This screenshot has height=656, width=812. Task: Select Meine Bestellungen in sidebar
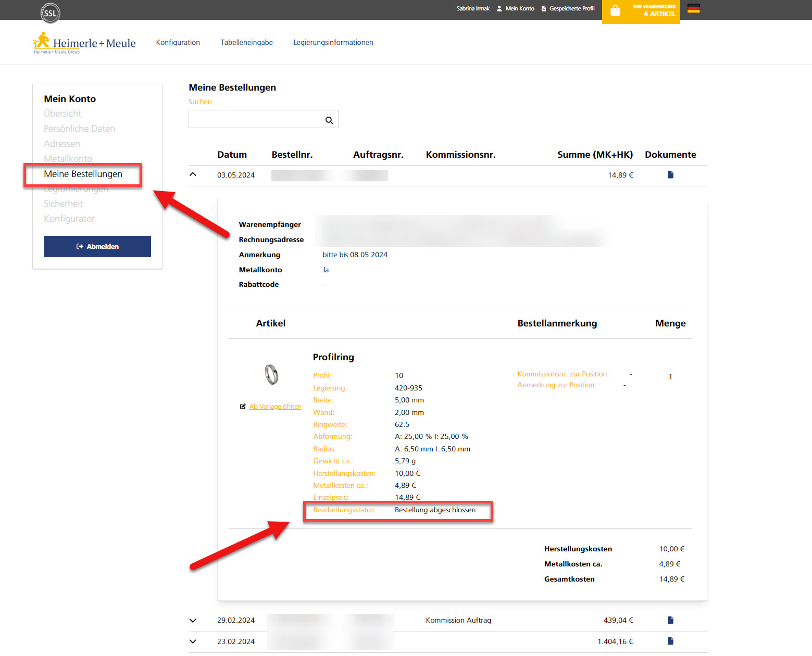(83, 174)
